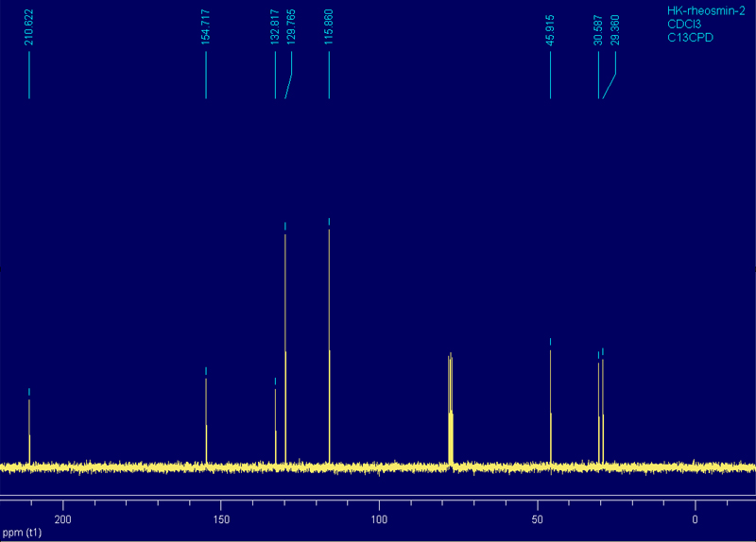Select the 50 tick on ppm axis
The width and height of the screenshot is (756, 542).
(x=537, y=519)
